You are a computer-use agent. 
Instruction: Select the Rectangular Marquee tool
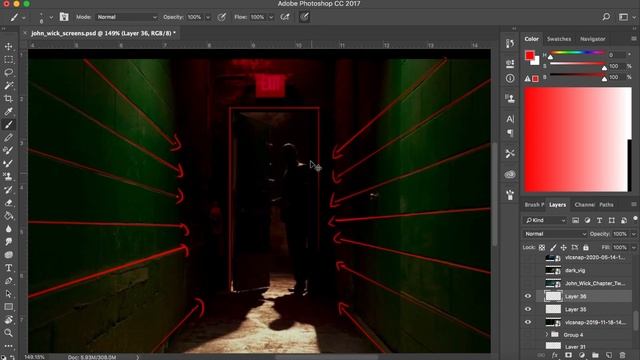coord(9,60)
